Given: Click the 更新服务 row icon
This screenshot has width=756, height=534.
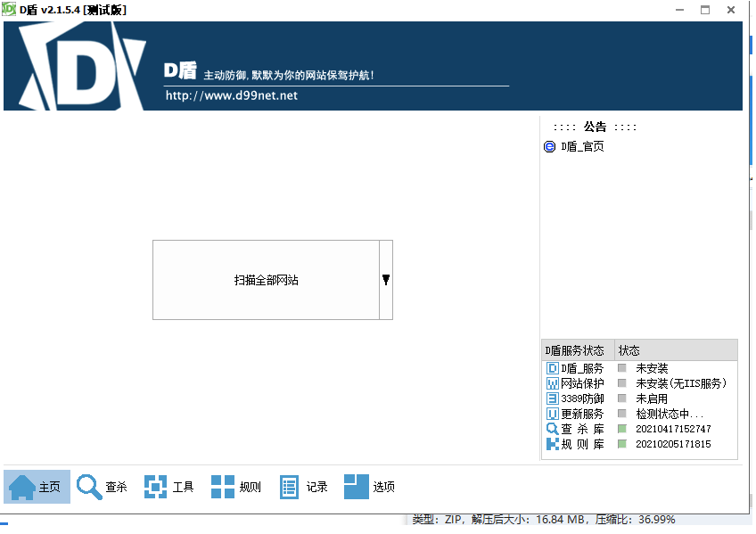Looking at the screenshot, I should click(x=553, y=415).
